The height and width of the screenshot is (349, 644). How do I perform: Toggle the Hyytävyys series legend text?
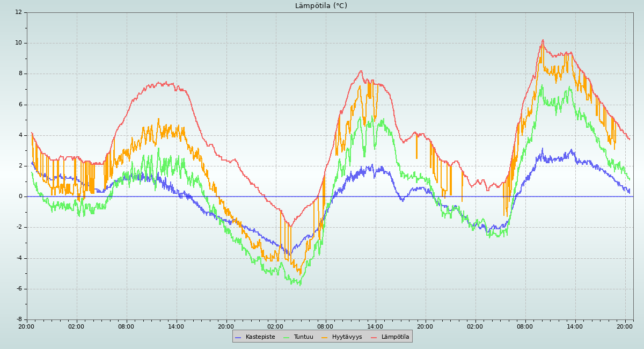(x=347, y=337)
